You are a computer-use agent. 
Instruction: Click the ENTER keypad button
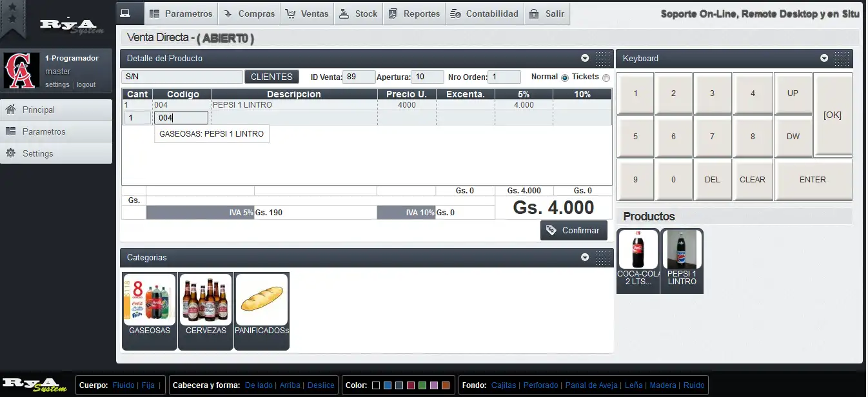(813, 180)
